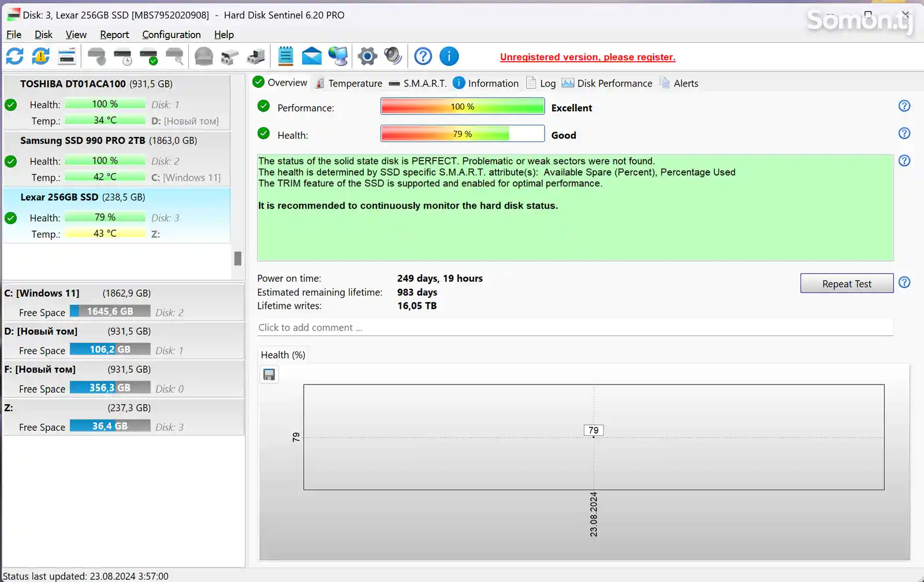Save the health graph with the floppy icon

coord(269,375)
